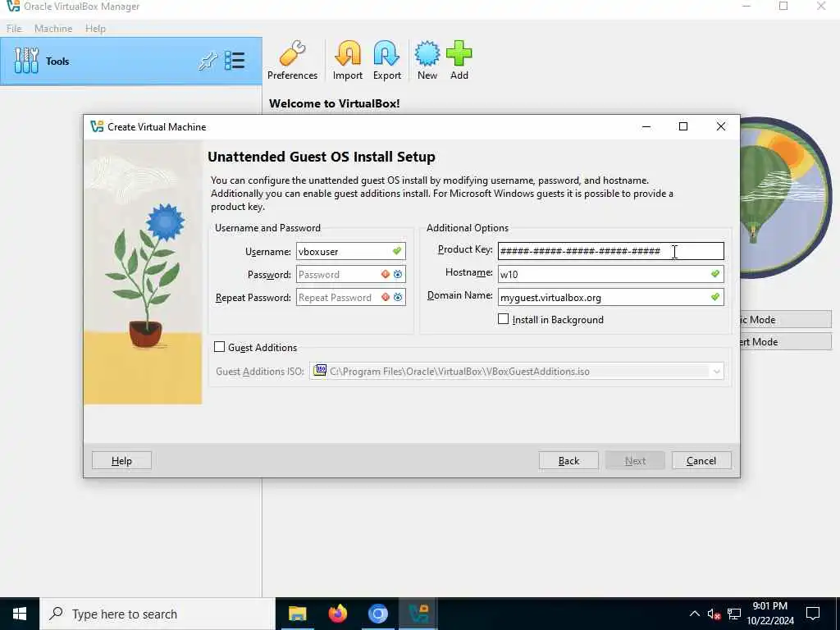Open the Windows Start menu
This screenshot has height=630, width=840.
click(20, 614)
